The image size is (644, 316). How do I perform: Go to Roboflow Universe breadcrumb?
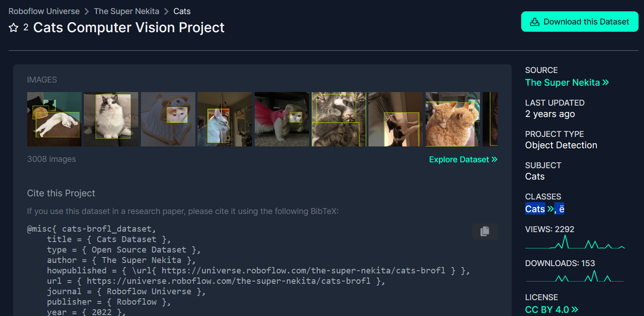44,11
